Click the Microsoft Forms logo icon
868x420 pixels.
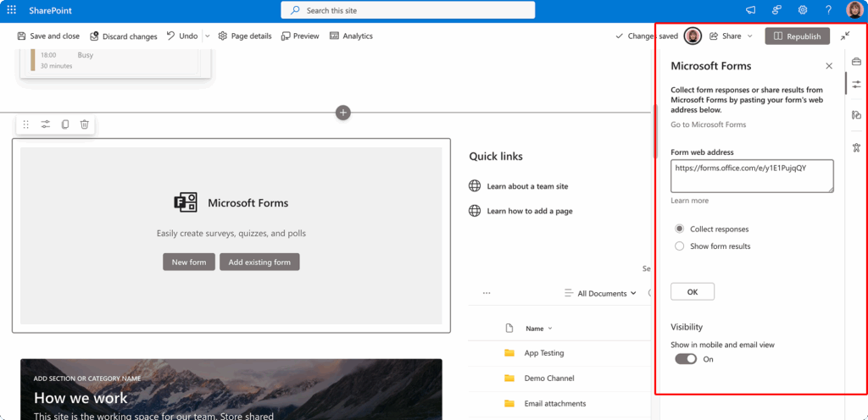click(x=186, y=203)
